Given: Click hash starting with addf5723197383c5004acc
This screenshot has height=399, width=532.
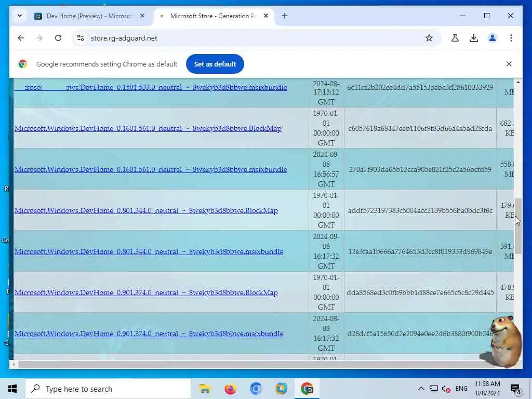Looking at the screenshot, I should pos(420,211).
